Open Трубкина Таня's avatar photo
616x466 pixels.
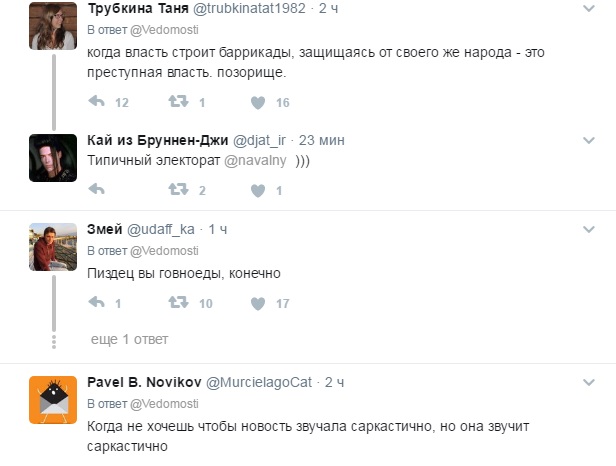pyautogui.click(x=53, y=26)
